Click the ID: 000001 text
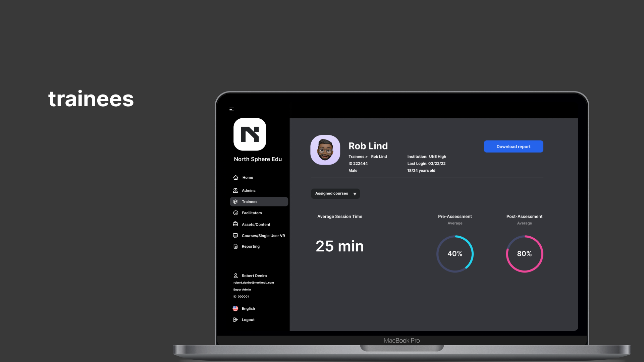This screenshot has height=362, width=644. 241,297
